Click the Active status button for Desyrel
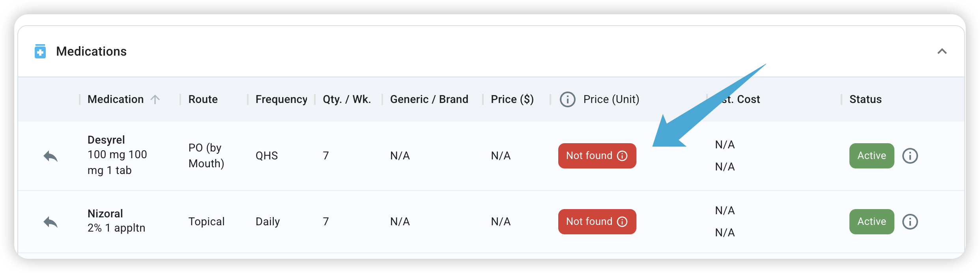 click(872, 156)
